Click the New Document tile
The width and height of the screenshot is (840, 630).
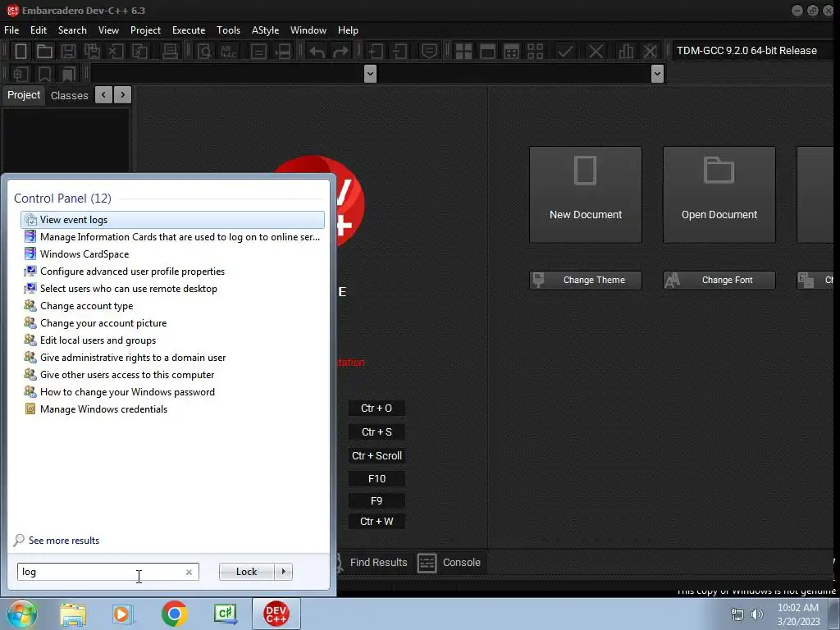(x=586, y=194)
